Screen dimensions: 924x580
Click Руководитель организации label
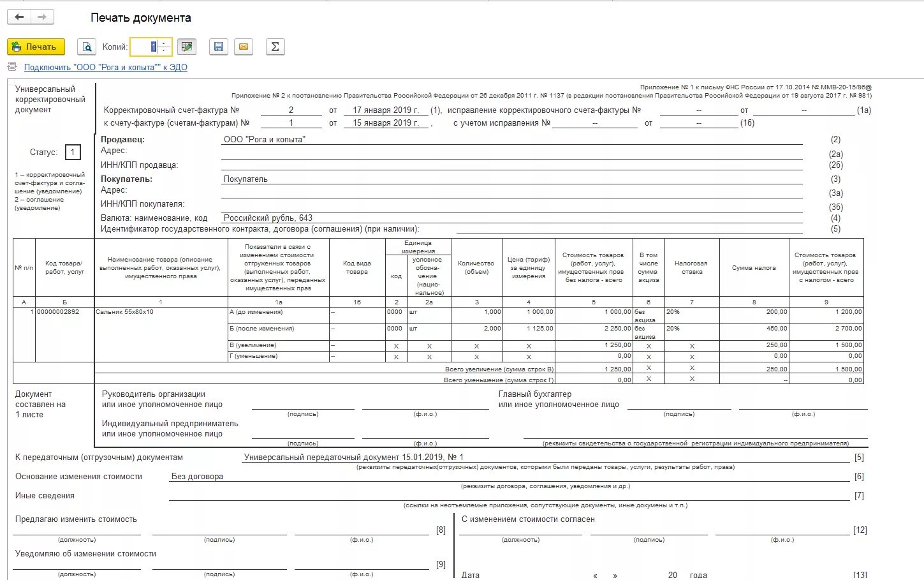pos(154,394)
